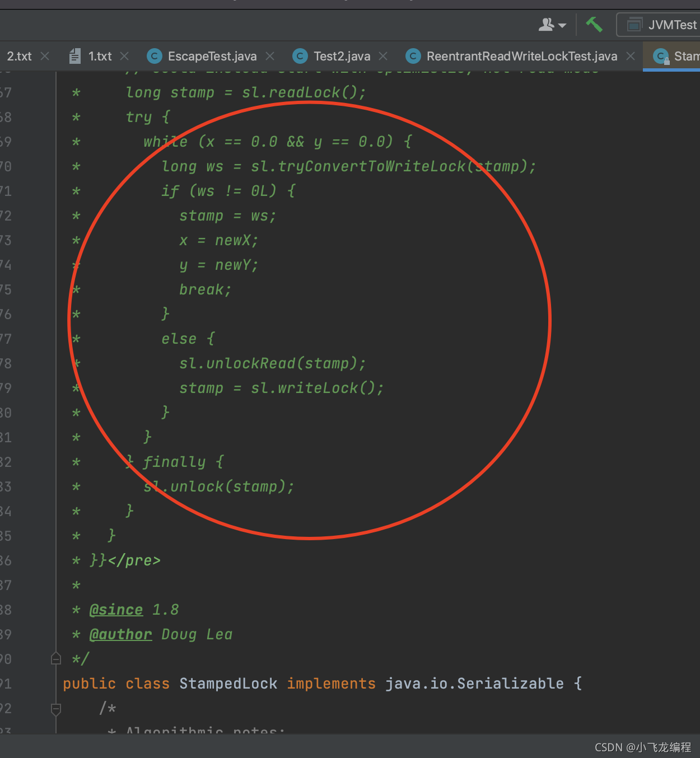Click the 'class' keyword before StampedLock
700x758 pixels.
pyautogui.click(x=147, y=684)
